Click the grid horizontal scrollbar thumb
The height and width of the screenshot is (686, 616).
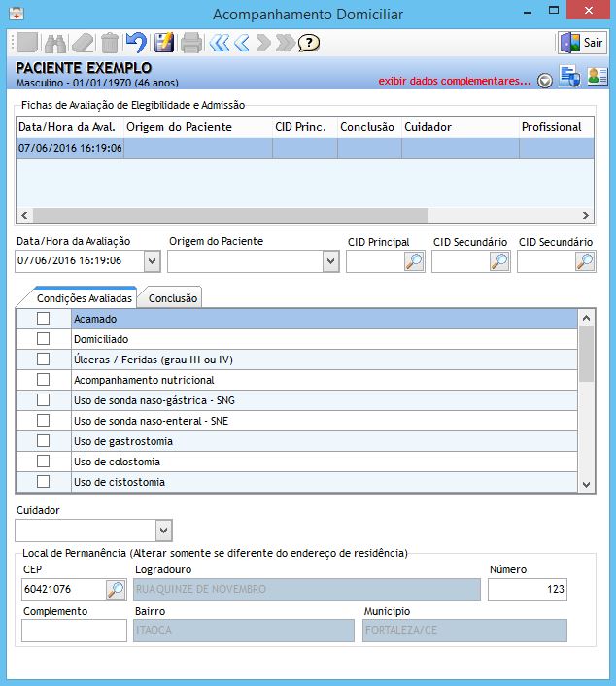pos(230,216)
